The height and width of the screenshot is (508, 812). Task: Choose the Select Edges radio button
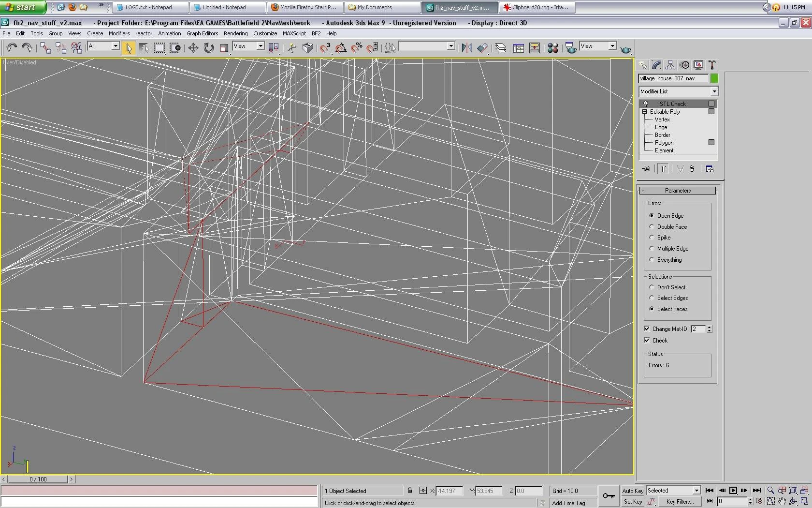(x=652, y=298)
